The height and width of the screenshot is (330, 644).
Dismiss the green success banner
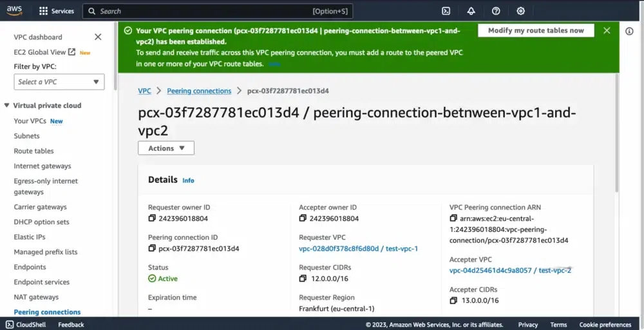607,30
